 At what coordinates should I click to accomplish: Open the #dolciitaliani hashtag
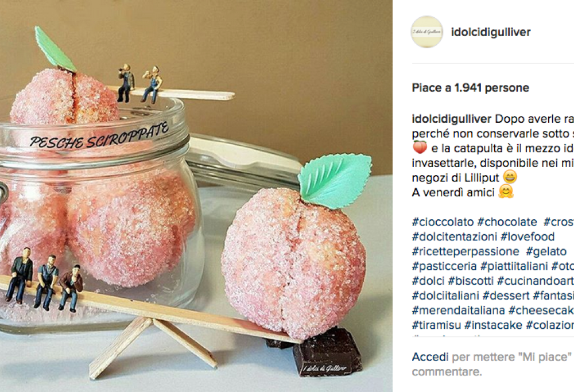(445, 296)
